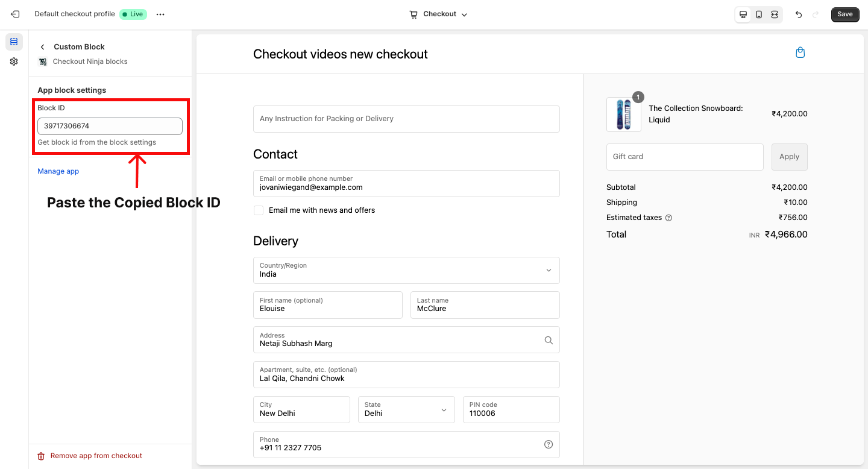868x469 pixels.
Task: Switch to fullscreen preview mode
Action: click(x=775, y=14)
